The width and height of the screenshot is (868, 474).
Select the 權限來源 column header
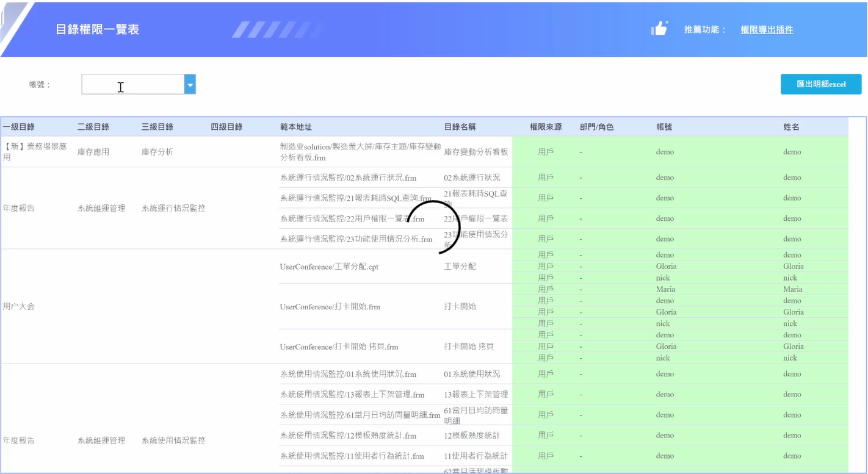[x=546, y=127]
